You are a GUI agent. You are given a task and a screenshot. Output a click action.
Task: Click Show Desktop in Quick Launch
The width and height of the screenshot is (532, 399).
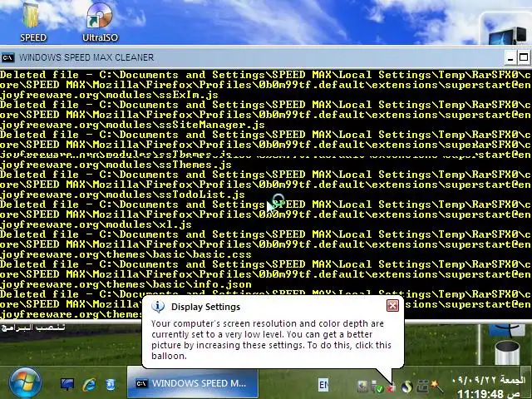tap(67, 384)
